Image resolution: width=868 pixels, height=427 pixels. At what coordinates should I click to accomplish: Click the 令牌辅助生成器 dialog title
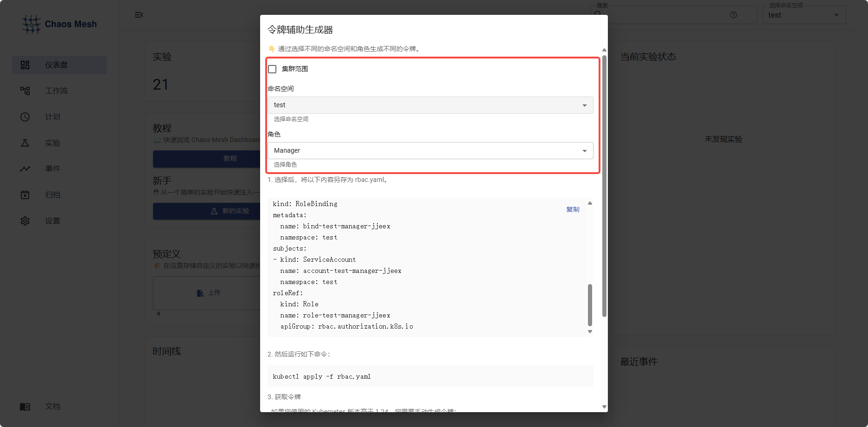(300, 30)
